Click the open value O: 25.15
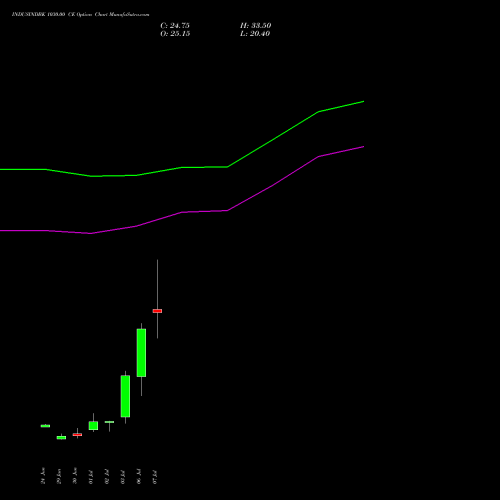The width and height of the screenshot is (500, 500). 175,34
